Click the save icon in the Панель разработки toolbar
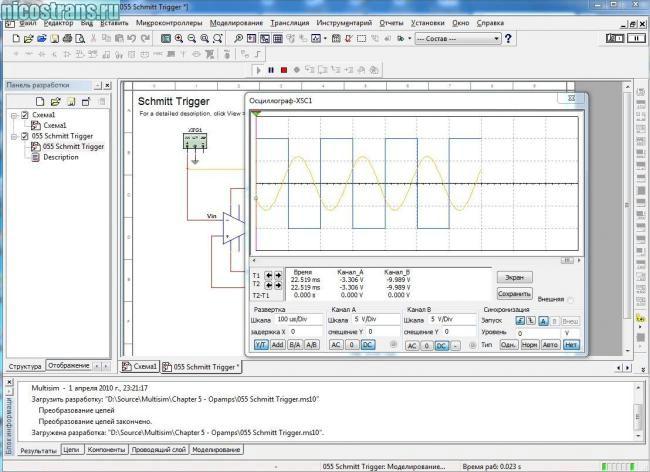 click(x=71, y=102)
